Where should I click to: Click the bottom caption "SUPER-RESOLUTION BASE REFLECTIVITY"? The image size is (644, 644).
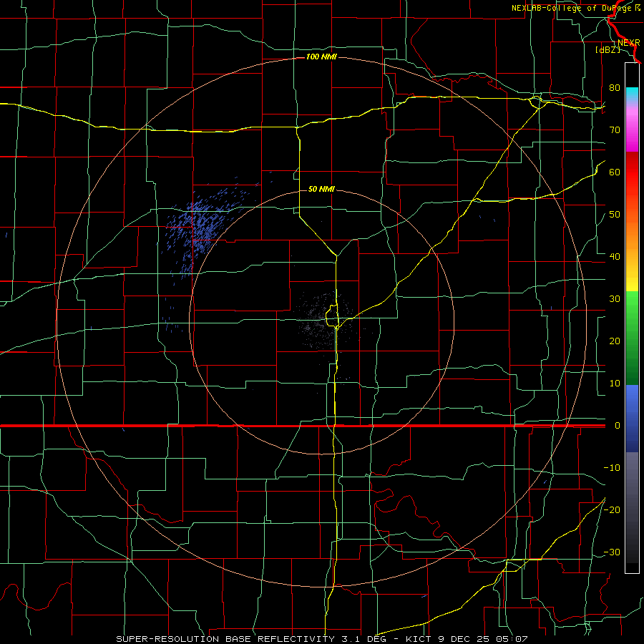pos(225,639)
